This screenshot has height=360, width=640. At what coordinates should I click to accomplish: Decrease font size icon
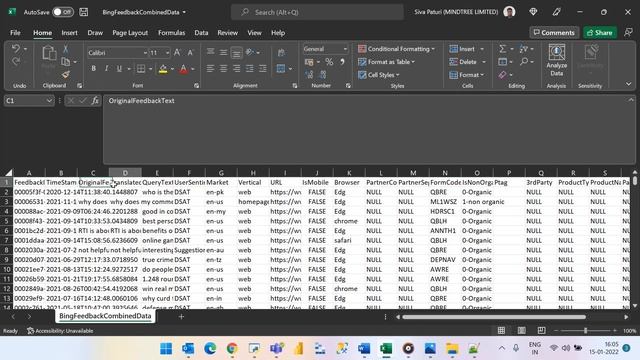tap(190, 52)
